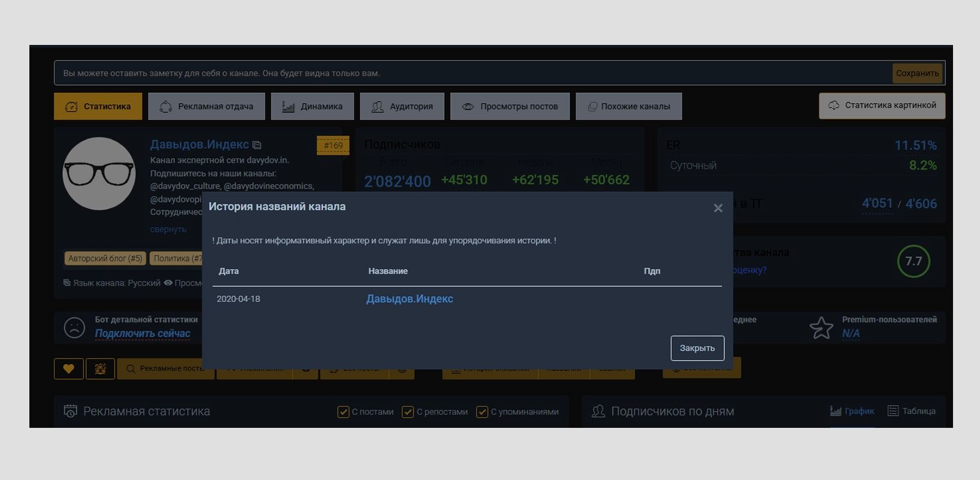The width and height of the screenshot is (980, 480).
Task: Click the sad face icon beside the bot statistics
Action: point(74,328)
